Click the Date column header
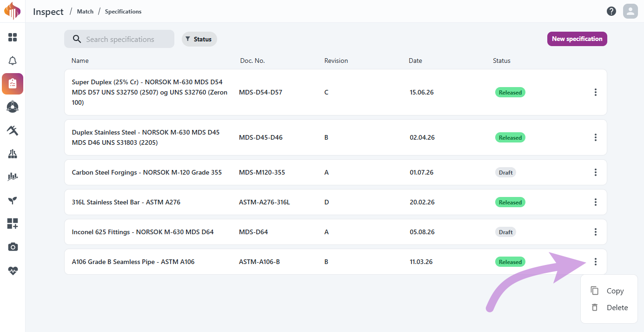Screen dimensions: 644x332 [415, 61]
